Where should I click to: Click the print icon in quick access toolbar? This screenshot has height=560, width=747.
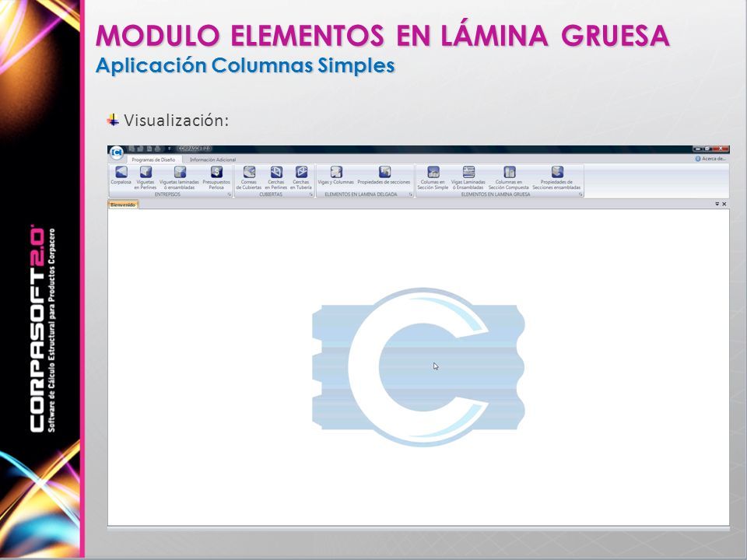coord(157,149)
